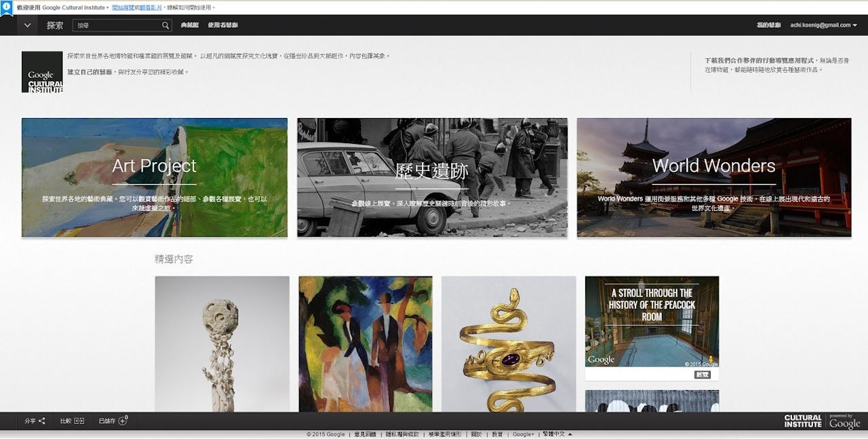Open the Art Project banner

[x=155, y=178]
